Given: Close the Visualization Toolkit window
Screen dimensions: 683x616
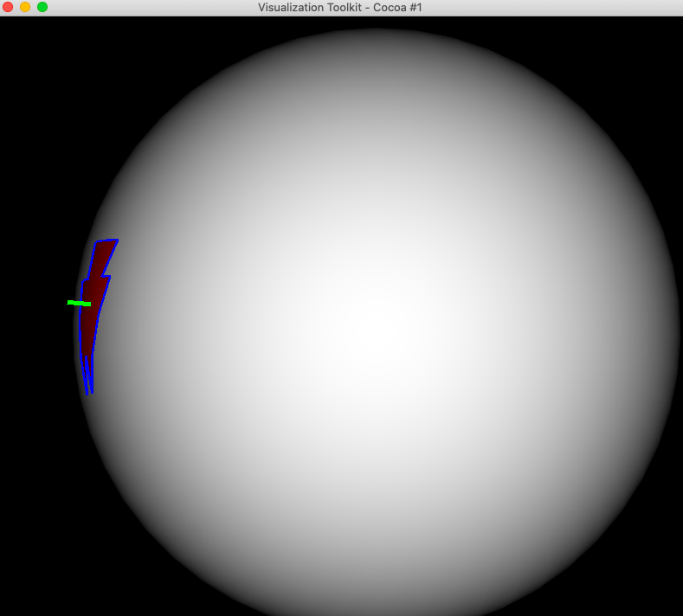Looking at the screenshot, I should coord(8,7).
